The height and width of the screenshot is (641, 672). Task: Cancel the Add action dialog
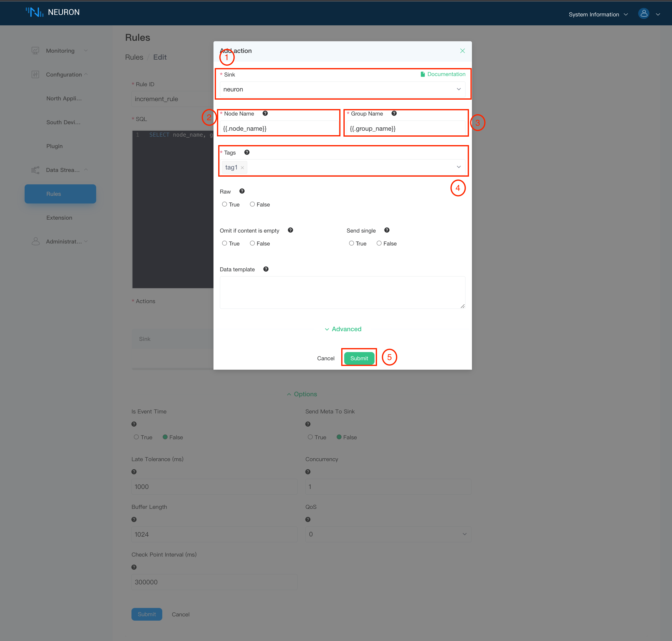[x=325, y=358]
